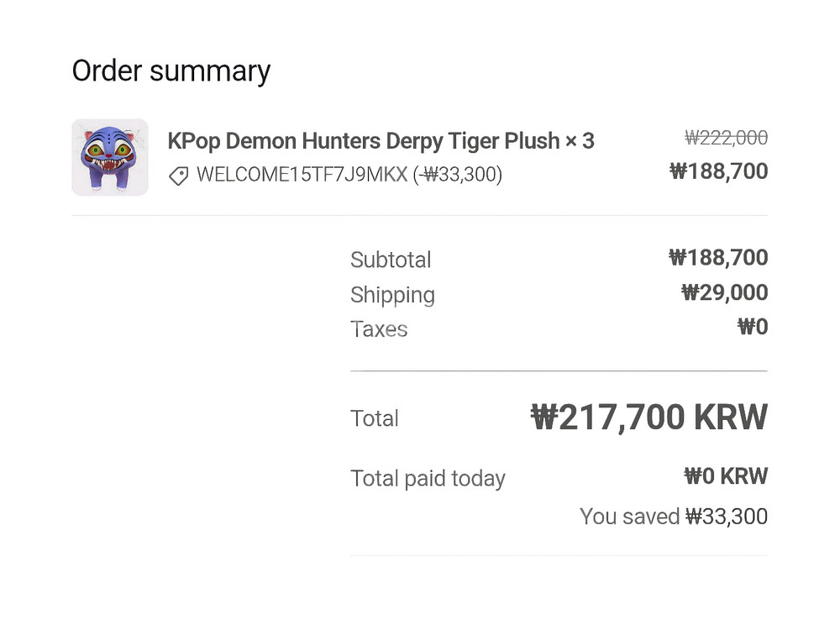Select the Subtotal label

click(391, 260)
